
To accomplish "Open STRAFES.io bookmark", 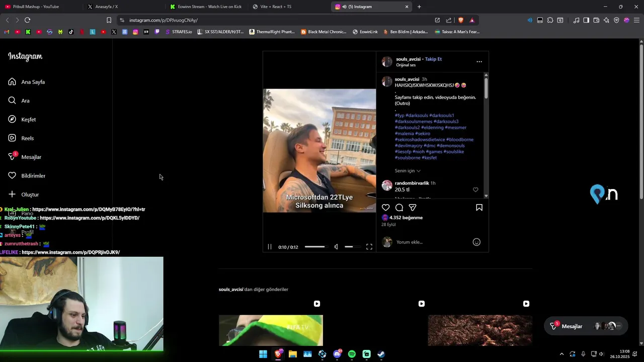I will pos(179,32).
